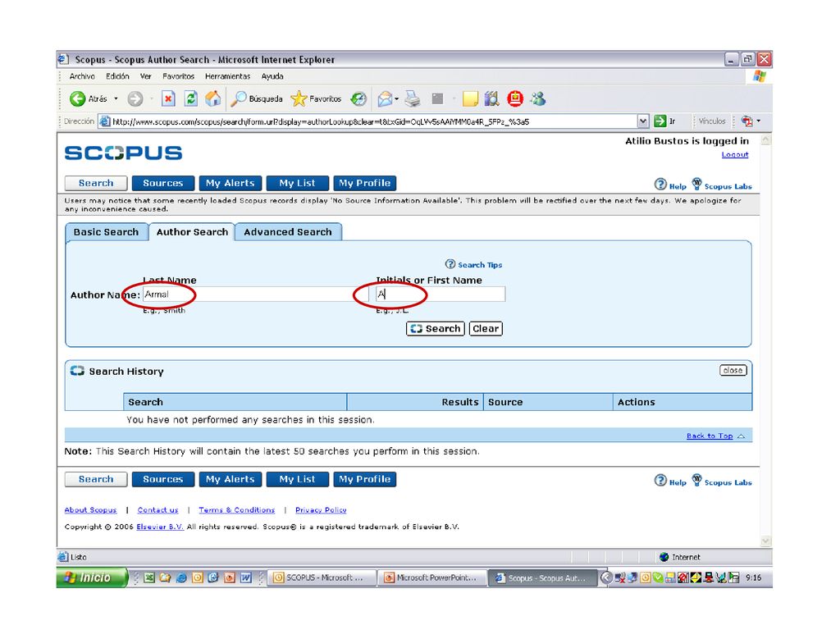Click the Scopus logo
The height and width of the screenshot is (630, 840).
pos(123,153)
